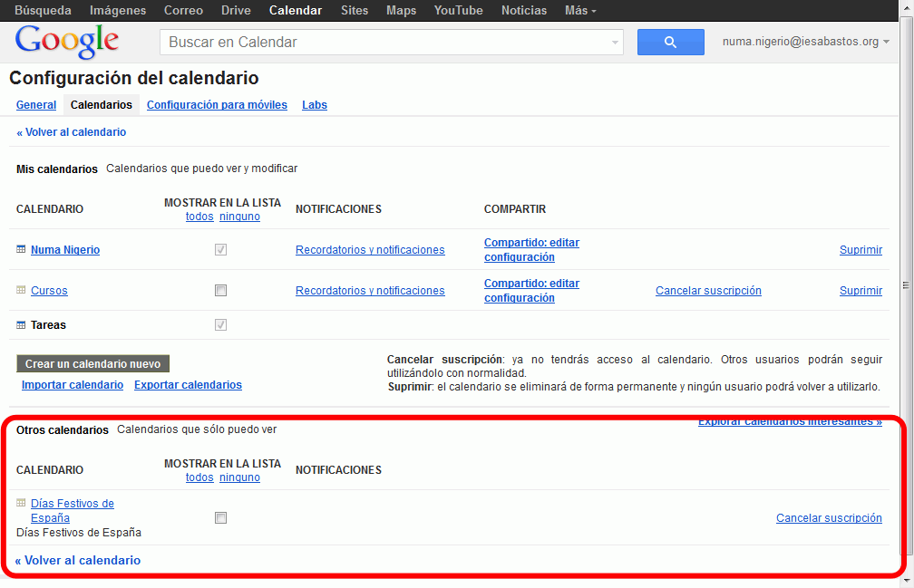
Task: Open Búsqueda in the top bar
Action: pos(44,11)
